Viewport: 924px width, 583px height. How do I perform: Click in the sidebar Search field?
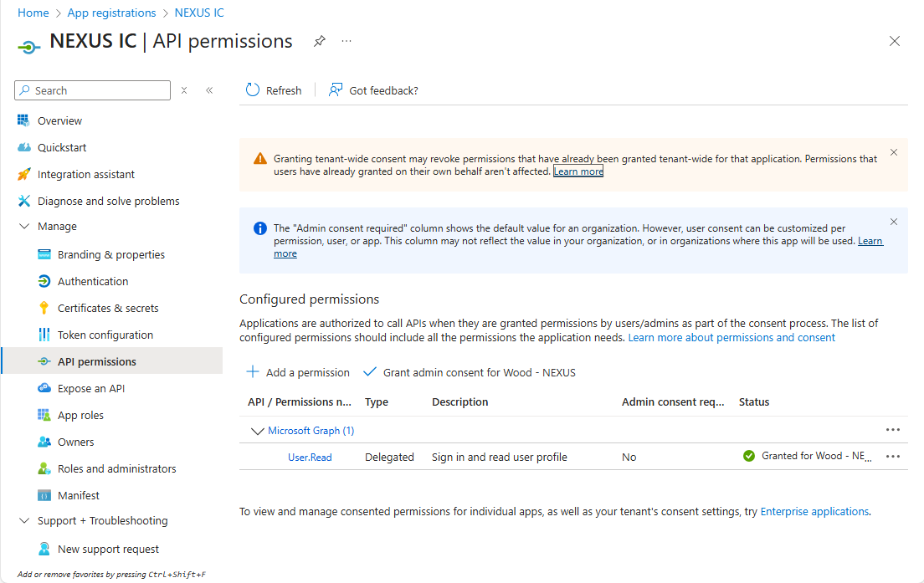93,90
